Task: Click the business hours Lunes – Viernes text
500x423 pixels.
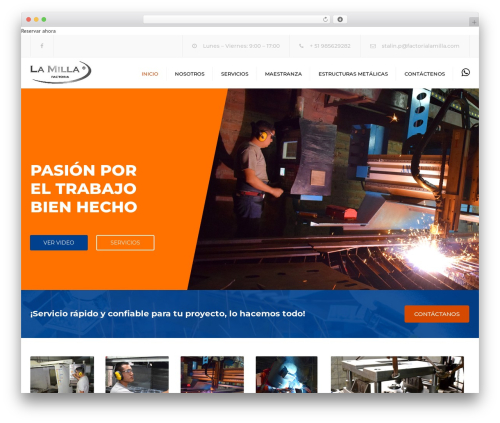Action: click(x=241, y=46)
